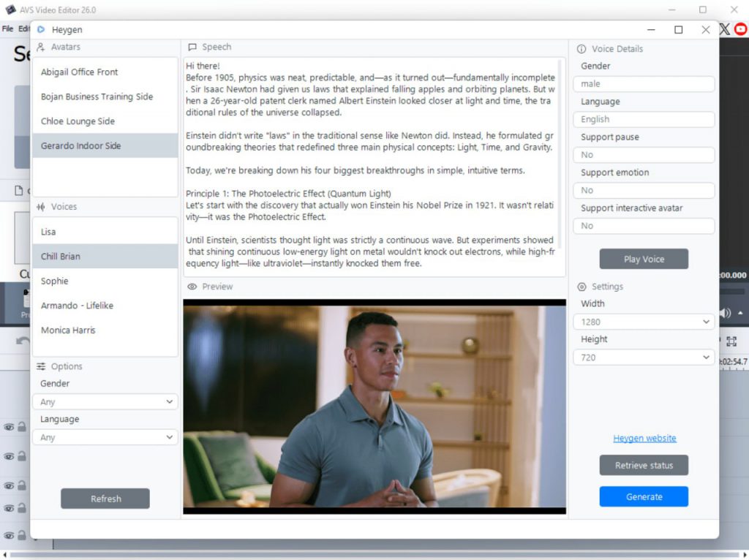Click the Retrieve status button

point(644,465)
